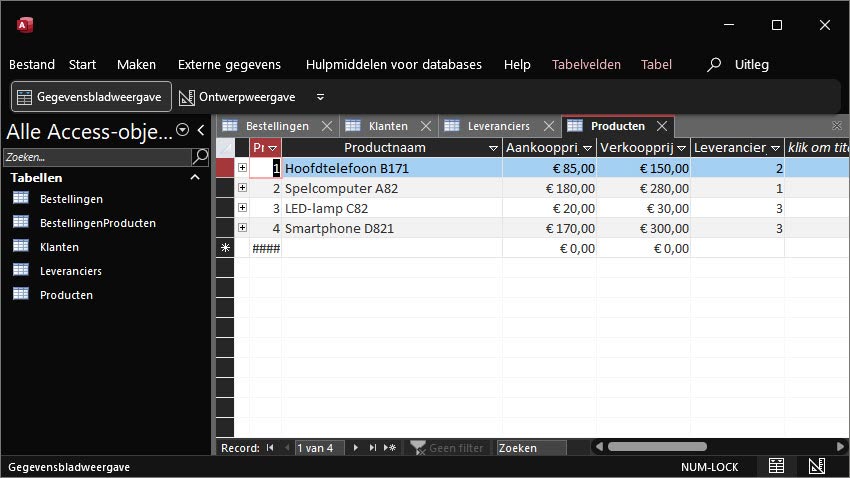Click the Geen filter indicator
The image size is (850, 478).
tap(447, 448)
